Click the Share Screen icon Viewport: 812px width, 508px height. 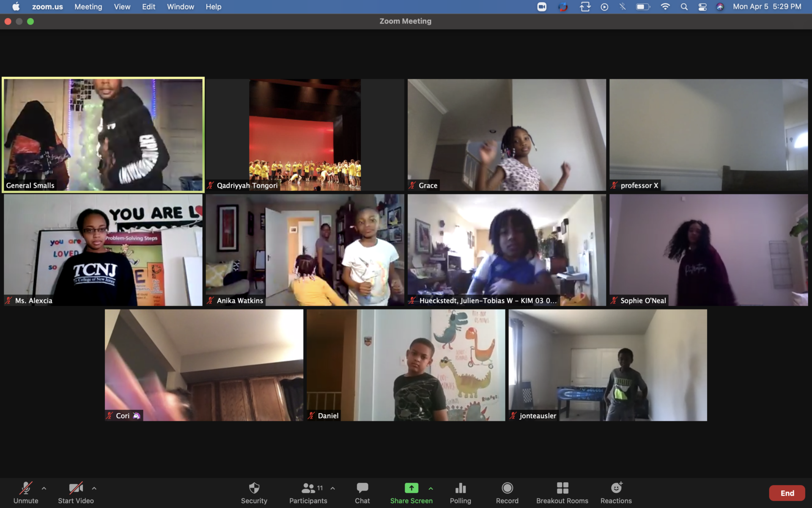tap(411, 488)
